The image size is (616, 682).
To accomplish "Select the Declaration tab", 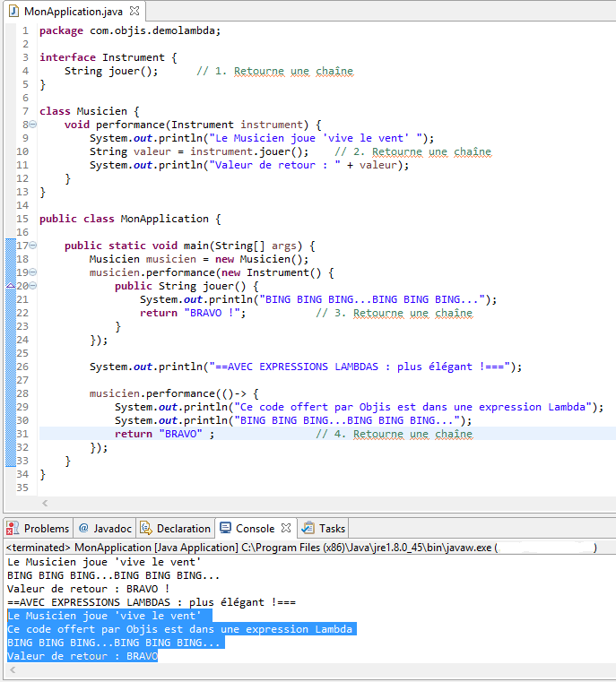I will 183,529.
